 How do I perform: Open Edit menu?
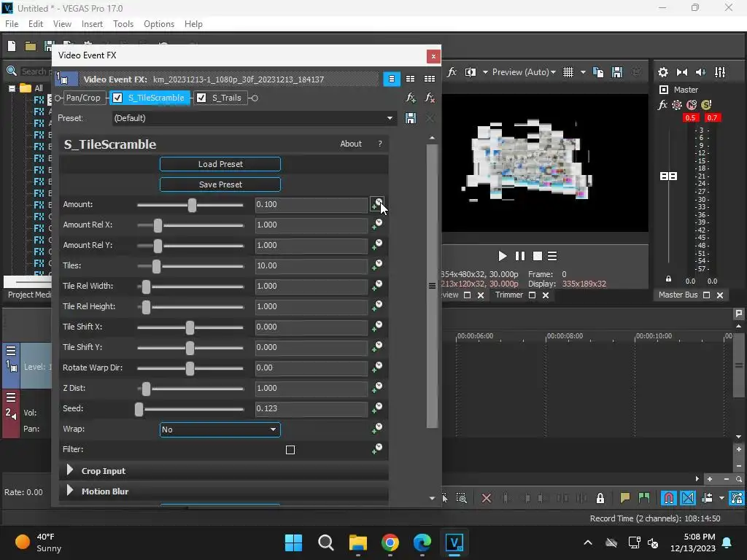35,24
